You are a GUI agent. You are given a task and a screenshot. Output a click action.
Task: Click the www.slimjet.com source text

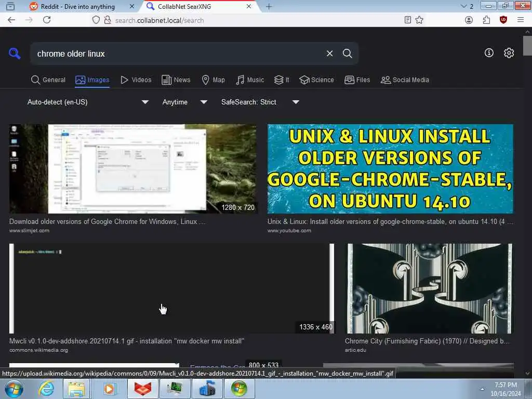(29, 231)
